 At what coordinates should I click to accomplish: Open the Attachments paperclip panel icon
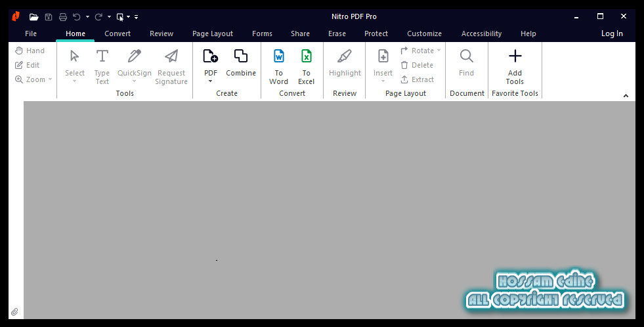(14, 312)
